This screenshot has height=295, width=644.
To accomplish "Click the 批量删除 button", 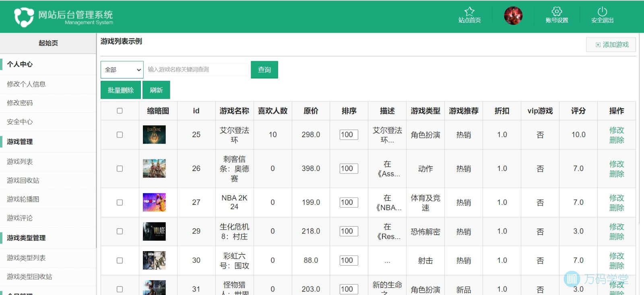I will (x=121, y=90).
